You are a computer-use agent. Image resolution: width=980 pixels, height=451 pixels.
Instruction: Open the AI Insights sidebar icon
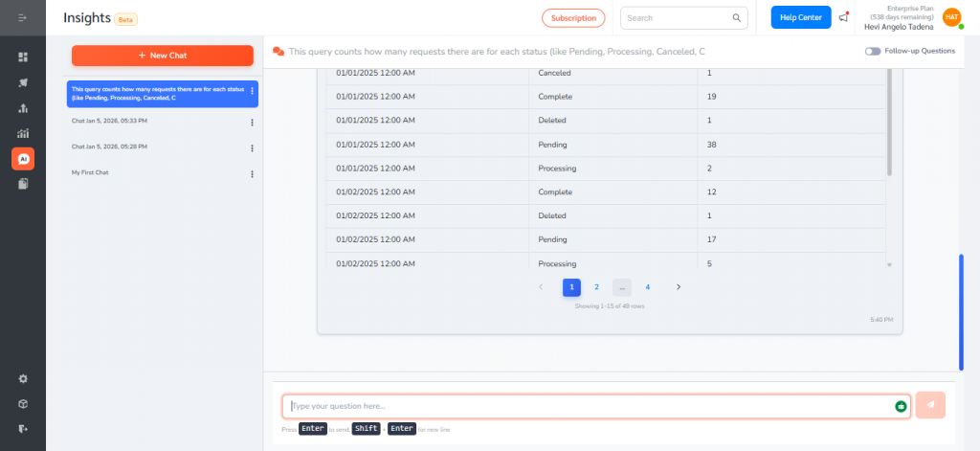pos(23,159)
